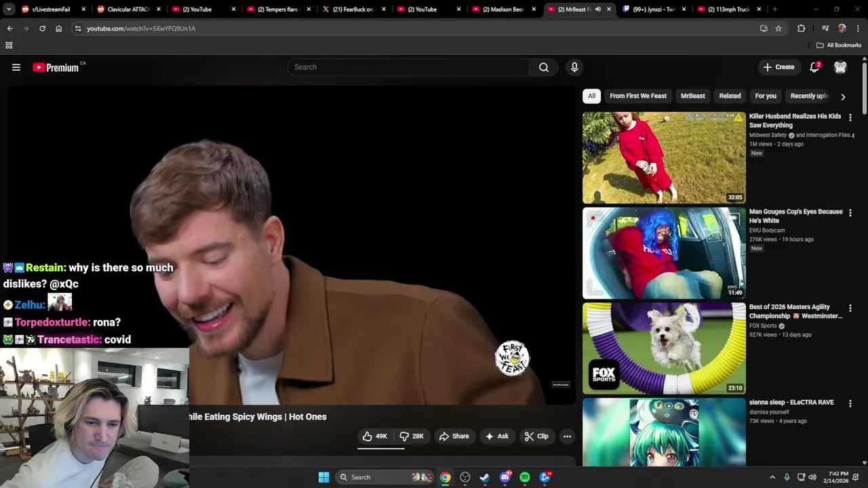Open the YouTube account avatar menu
This screenshot has height=488, width=868.
pos(840,67)
